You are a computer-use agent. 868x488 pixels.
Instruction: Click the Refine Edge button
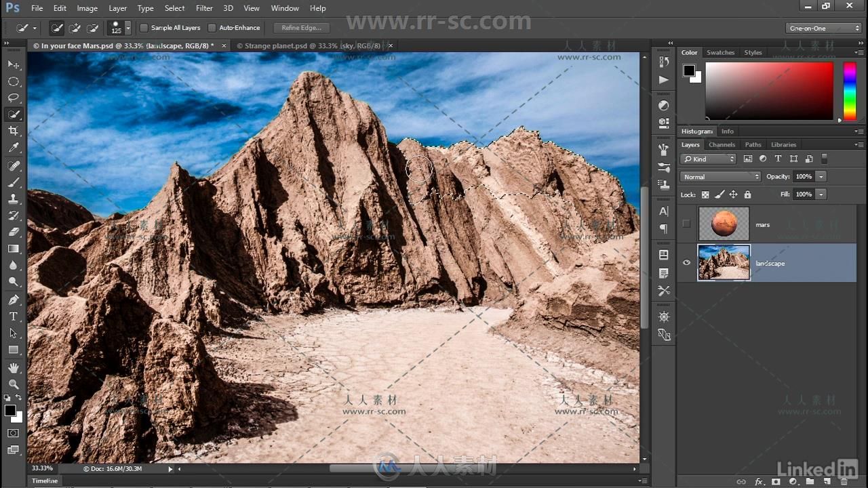pos(302,28)
